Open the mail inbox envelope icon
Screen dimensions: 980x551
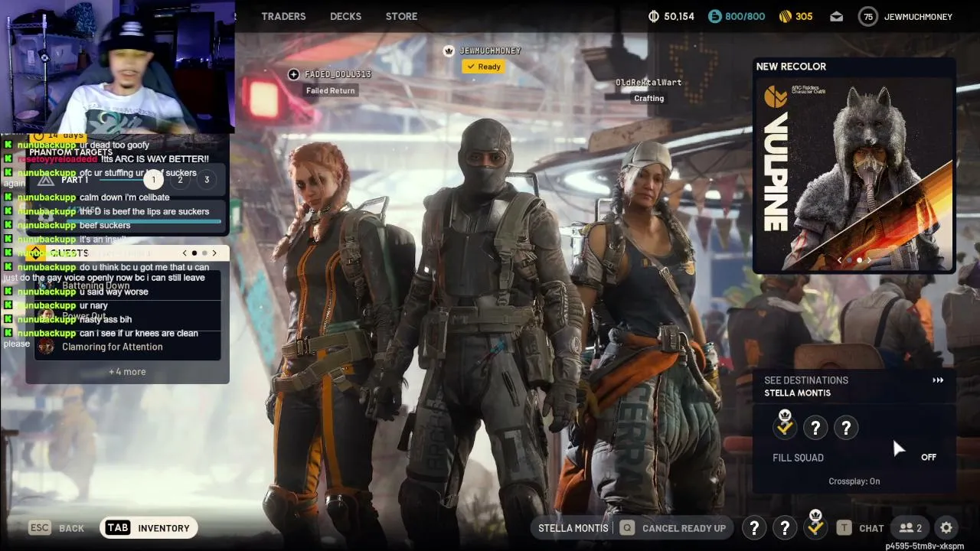click(836, 16)
